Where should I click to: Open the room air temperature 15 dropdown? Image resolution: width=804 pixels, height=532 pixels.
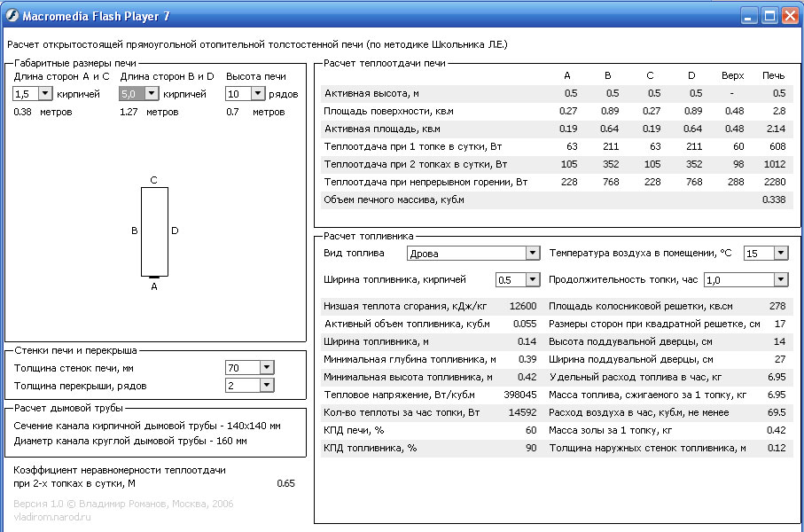coord(781,253)
